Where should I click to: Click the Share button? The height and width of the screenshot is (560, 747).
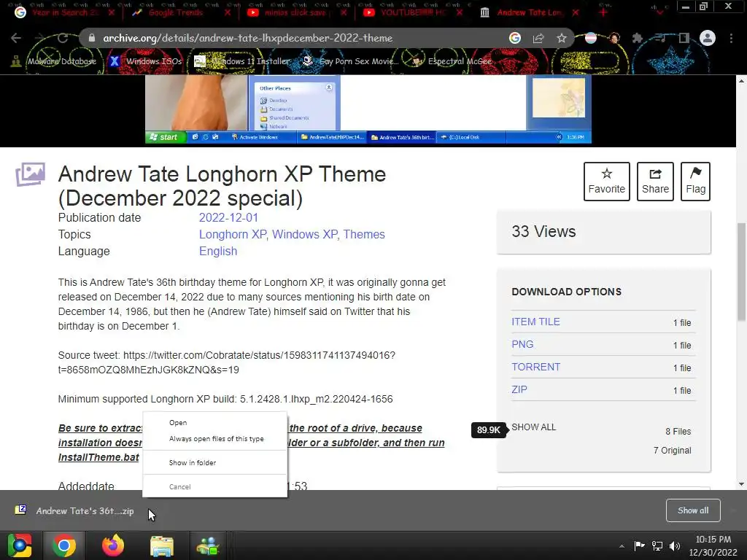[x=655, y=182]
